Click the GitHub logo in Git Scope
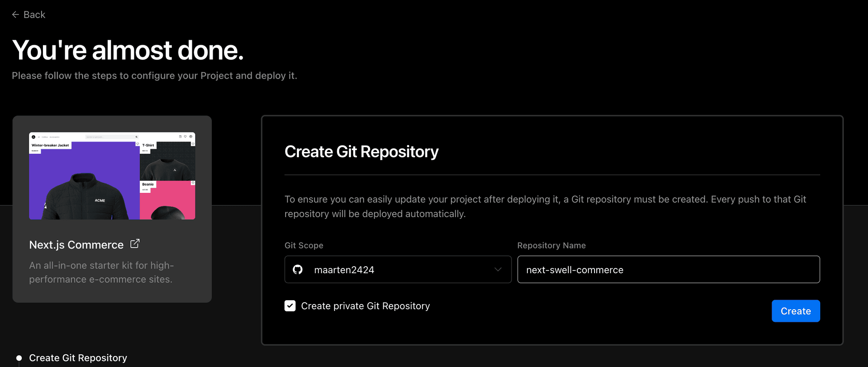 click(x=298, y=270)
